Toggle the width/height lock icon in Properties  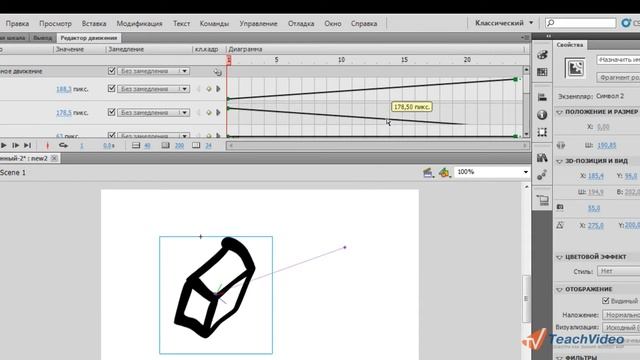tap(561, 145)
